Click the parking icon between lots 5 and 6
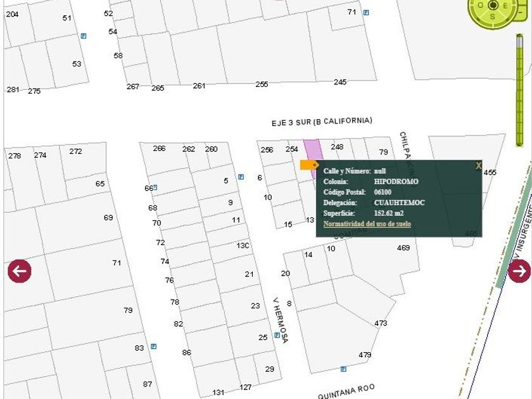This screenshot has width=532, height=399. pyautogui.click(x=241, y=177)
